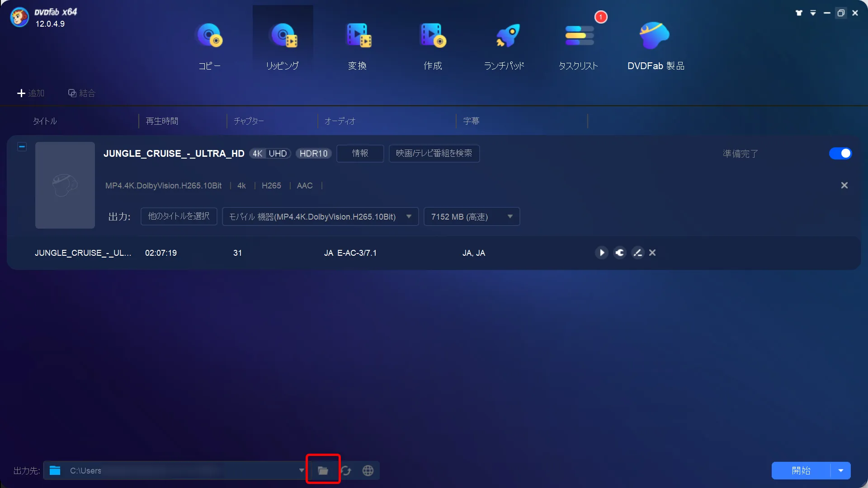This screenshot has width=868, height=488.
Task: Click the 字幕 column header
Action: coord(472,121)
